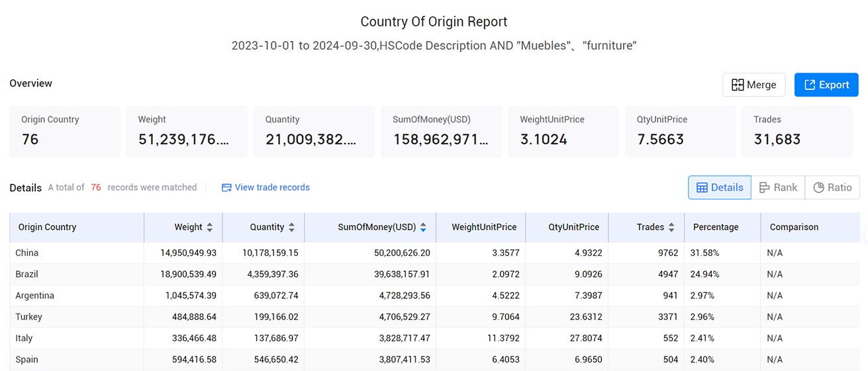Screen dimensions: 868x371
Task: Select the Spain row
Action: click(x=434, y=359)
